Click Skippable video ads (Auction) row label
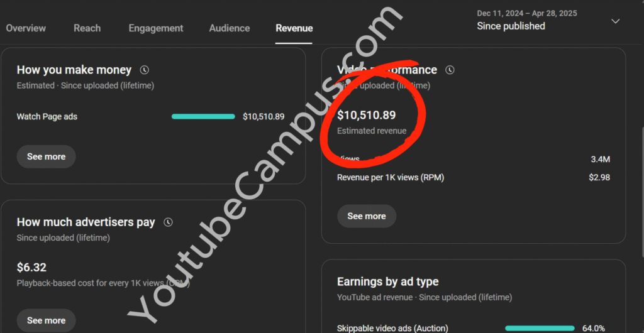The height and width of the screenshot is (333, 644). tap(392, 328)
